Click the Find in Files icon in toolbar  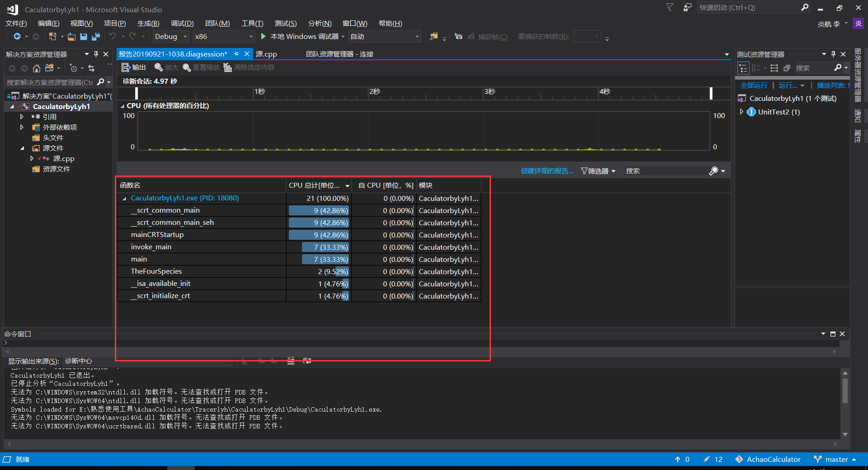click(434, 37)
